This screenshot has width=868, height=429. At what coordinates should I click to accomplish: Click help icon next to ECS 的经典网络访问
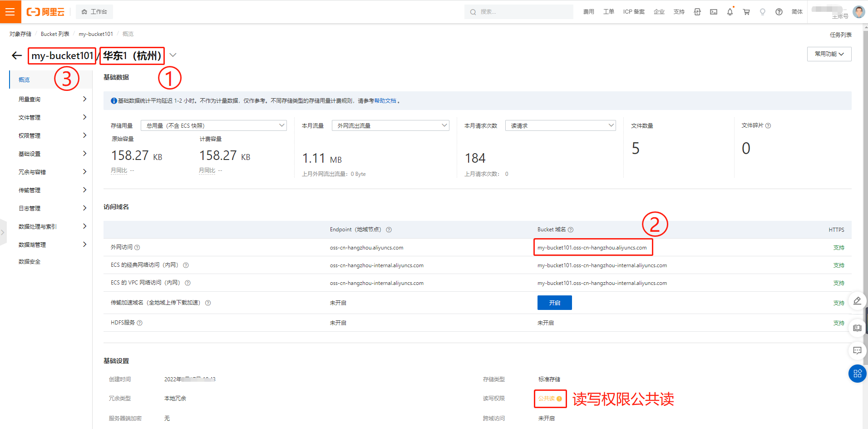[186, 265]
